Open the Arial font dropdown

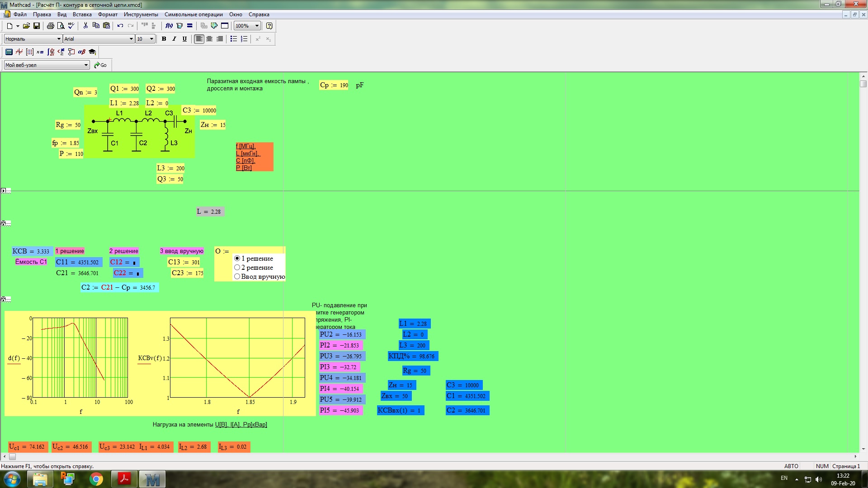point(131,39)
